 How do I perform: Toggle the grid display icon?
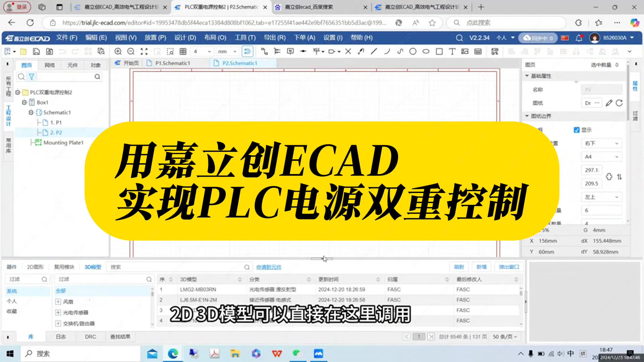click(x=183, y=51)
